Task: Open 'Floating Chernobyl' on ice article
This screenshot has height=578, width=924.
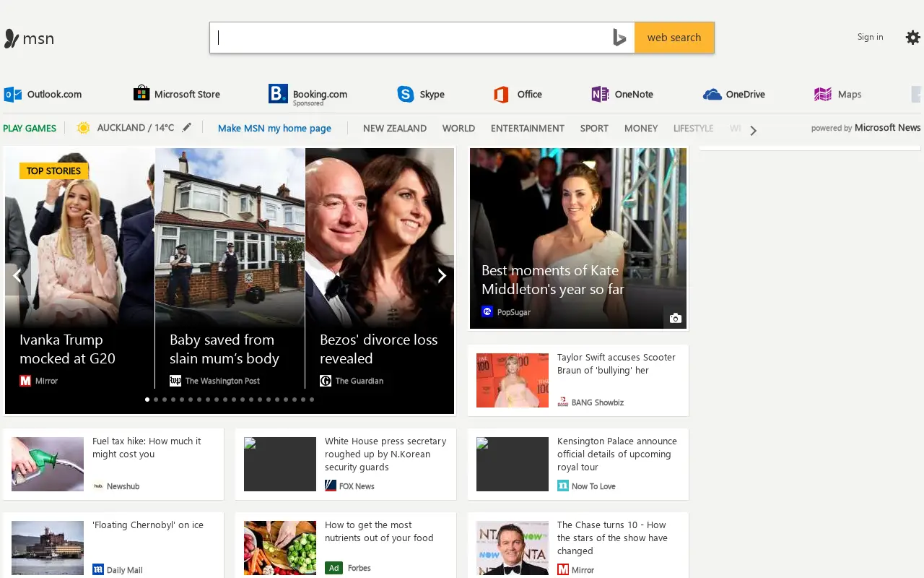Action: pos(113,545)
